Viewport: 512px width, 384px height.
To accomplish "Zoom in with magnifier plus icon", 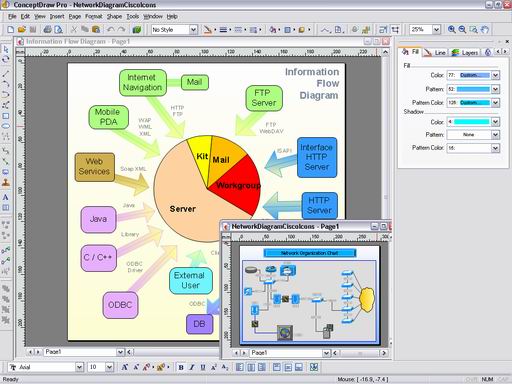I will (452, 30).
